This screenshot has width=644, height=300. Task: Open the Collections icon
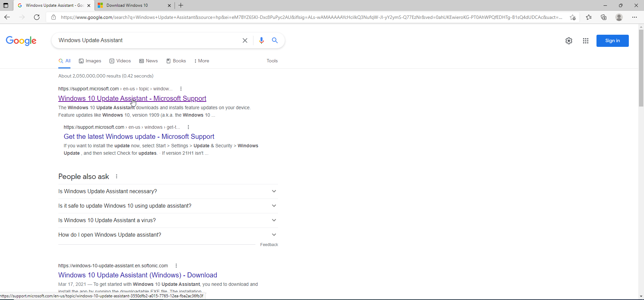click(x=604, y=17)
